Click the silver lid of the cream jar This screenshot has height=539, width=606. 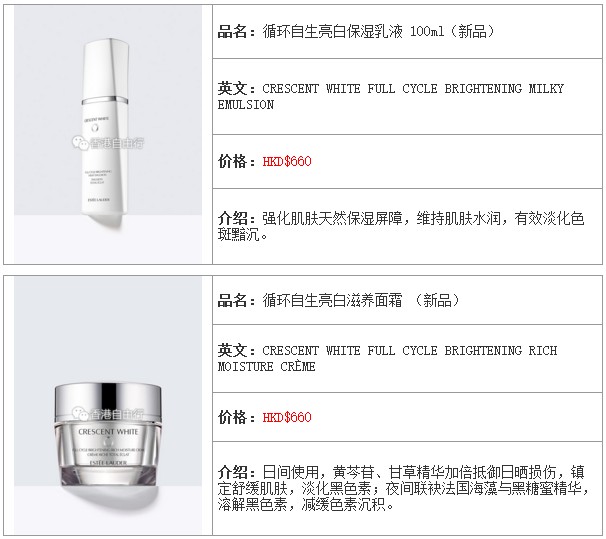pos(108,400)
